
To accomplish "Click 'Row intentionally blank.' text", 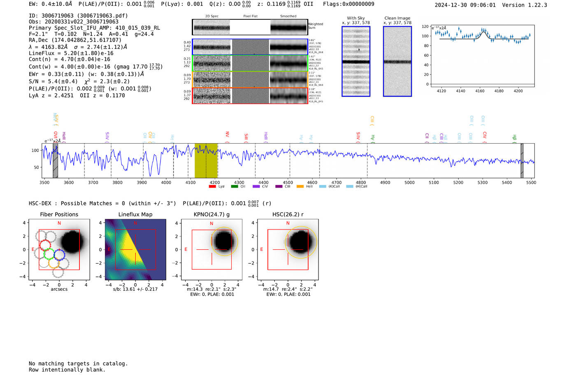I will coord(67,370).
